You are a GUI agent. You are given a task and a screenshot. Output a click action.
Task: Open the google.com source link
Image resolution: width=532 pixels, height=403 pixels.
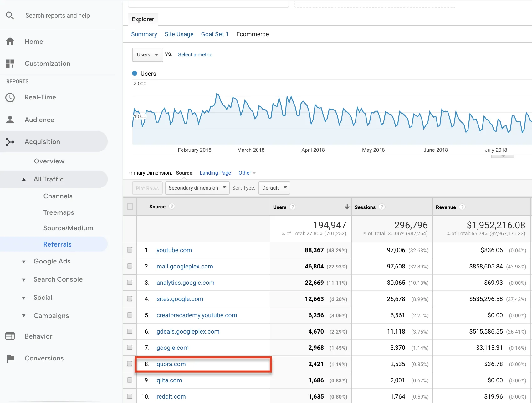click(x=172, y=348)
